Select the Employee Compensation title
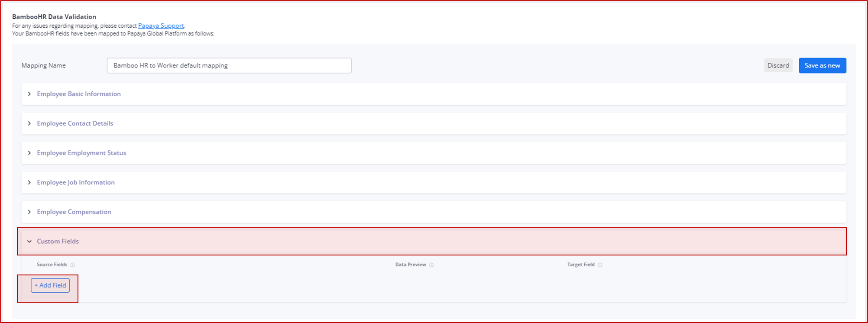 pyautogui.click(x=74, y=212)
